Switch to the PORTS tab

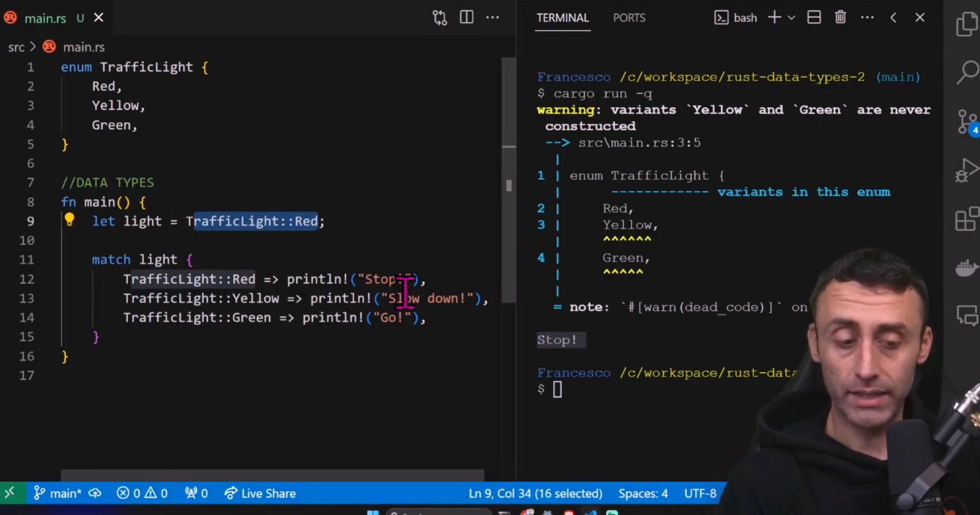point(629,18)
